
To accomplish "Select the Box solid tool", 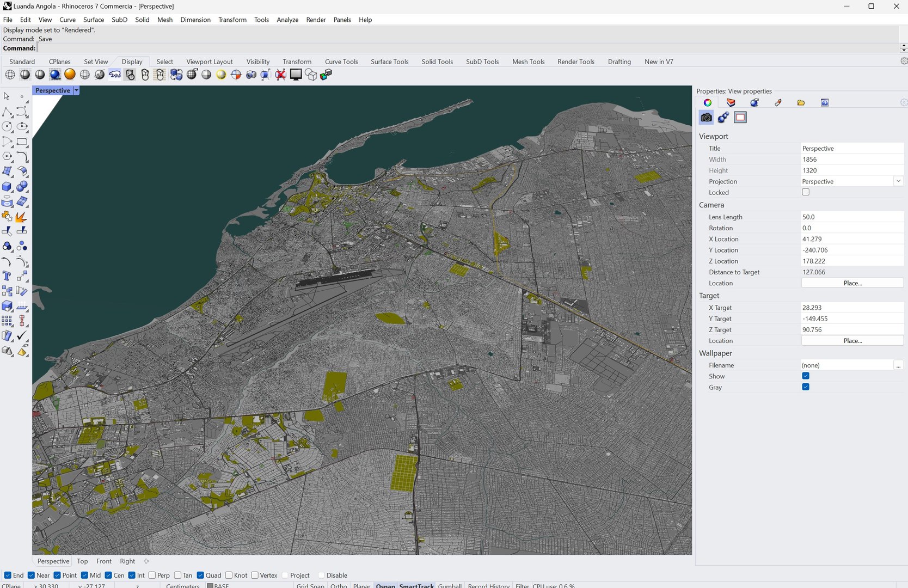I will click(x=7, y=187).
